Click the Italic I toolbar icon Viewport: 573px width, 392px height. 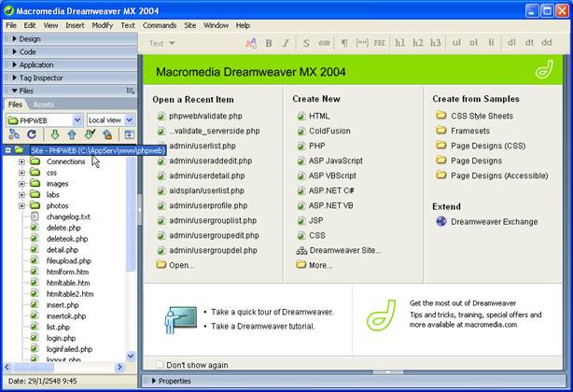click(x=286, y=43)
